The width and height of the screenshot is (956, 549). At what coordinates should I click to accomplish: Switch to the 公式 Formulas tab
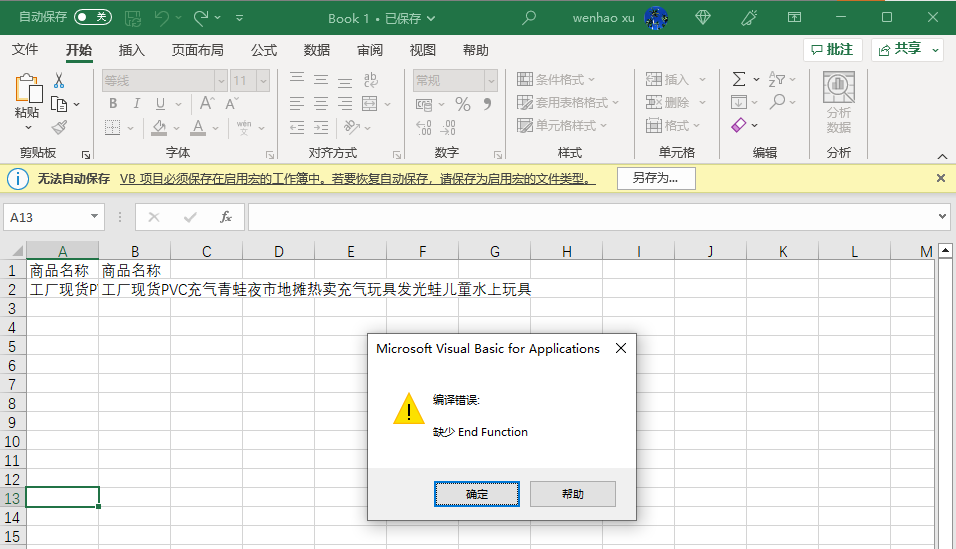tap(264, 50)
